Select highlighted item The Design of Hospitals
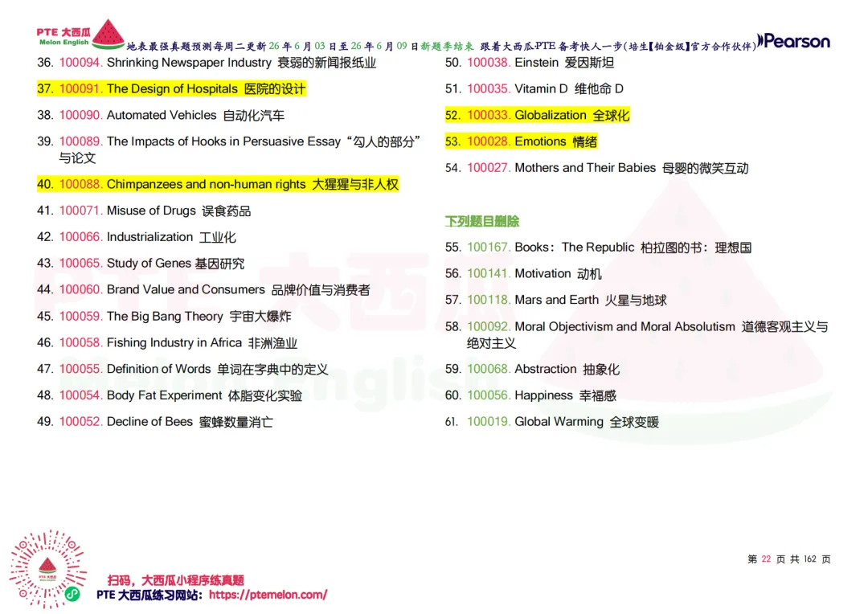 pyautogui.click(x=172, y=89)
